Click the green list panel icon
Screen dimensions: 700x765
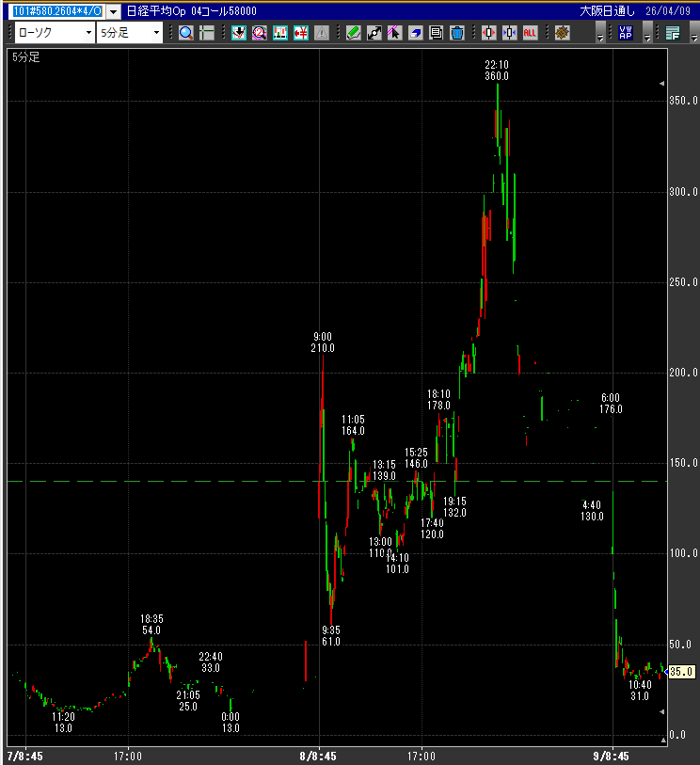tap(673, 33)
